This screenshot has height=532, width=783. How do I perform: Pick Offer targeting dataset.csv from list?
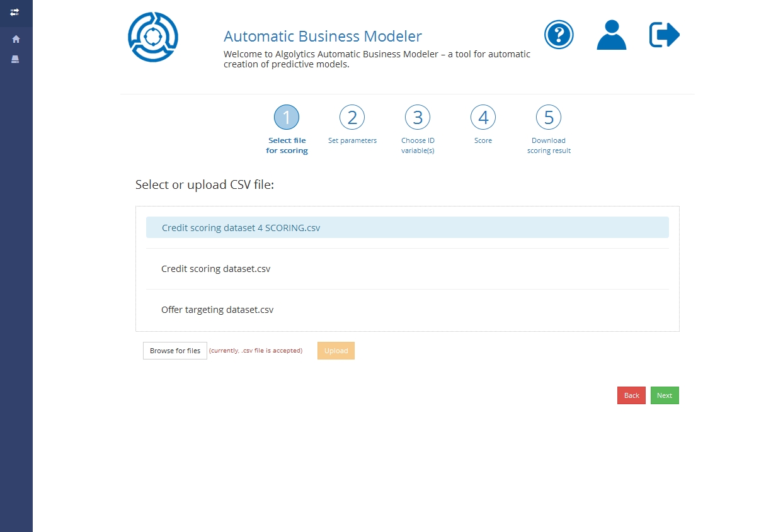point(217,310)
